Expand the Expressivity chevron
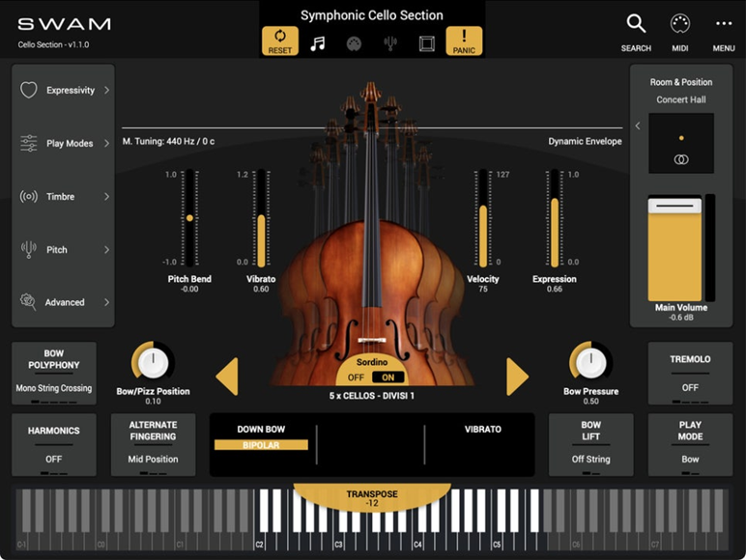 pos(106,90)
